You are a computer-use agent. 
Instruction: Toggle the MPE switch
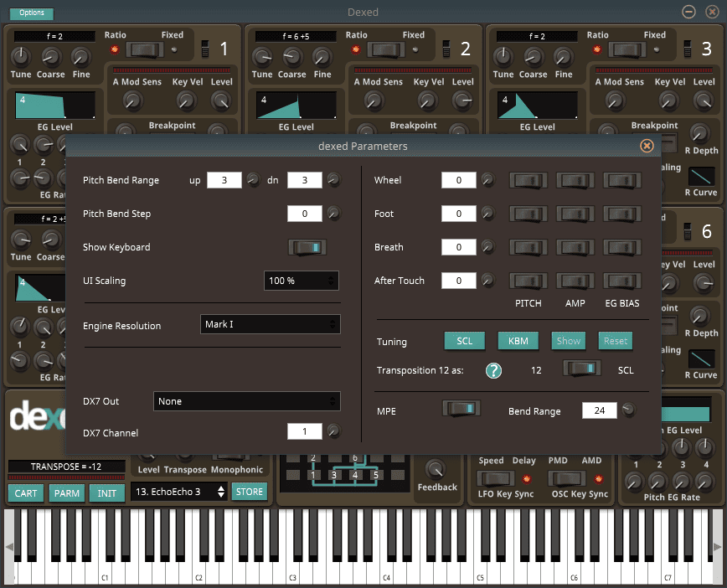[461, 409]
